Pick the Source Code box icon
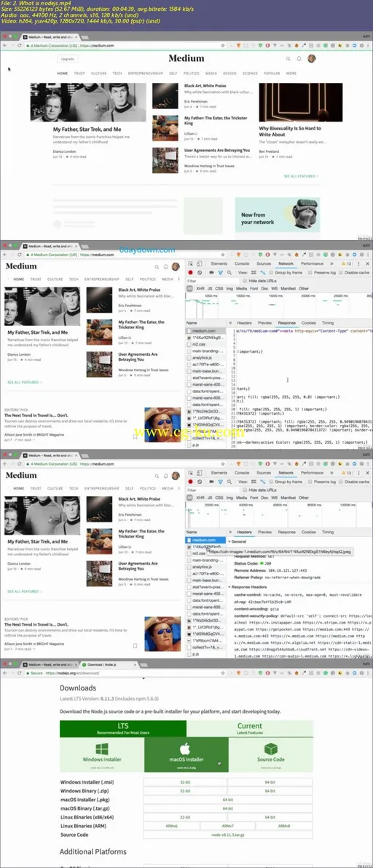 pyautogui.click(x=270, y=749)
